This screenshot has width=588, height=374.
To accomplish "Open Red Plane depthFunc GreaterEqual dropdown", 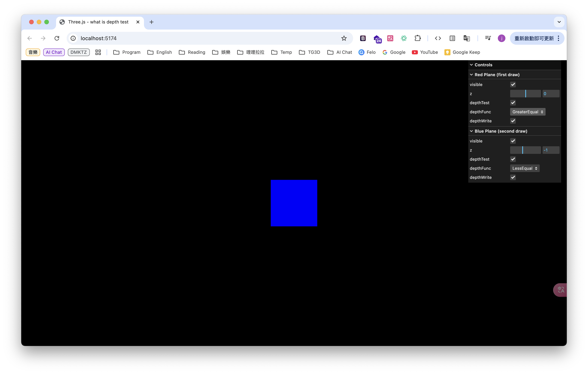I will [527, 112].
